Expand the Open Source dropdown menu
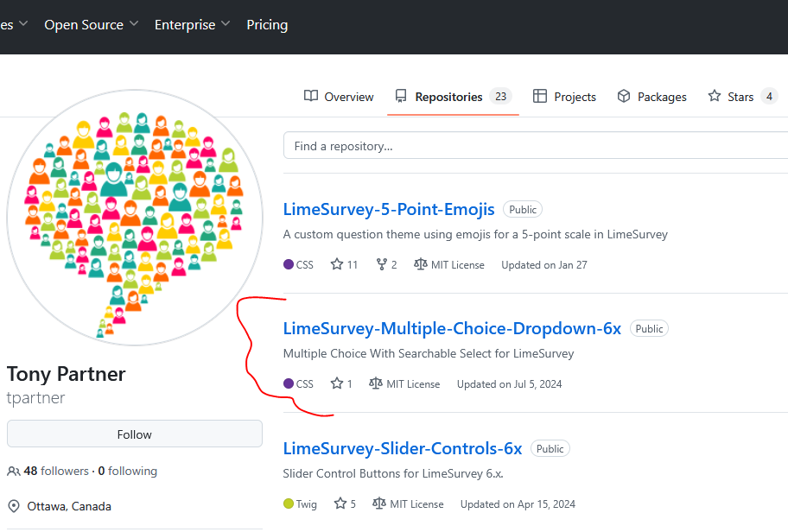788x532 pixels. (91, 25)
